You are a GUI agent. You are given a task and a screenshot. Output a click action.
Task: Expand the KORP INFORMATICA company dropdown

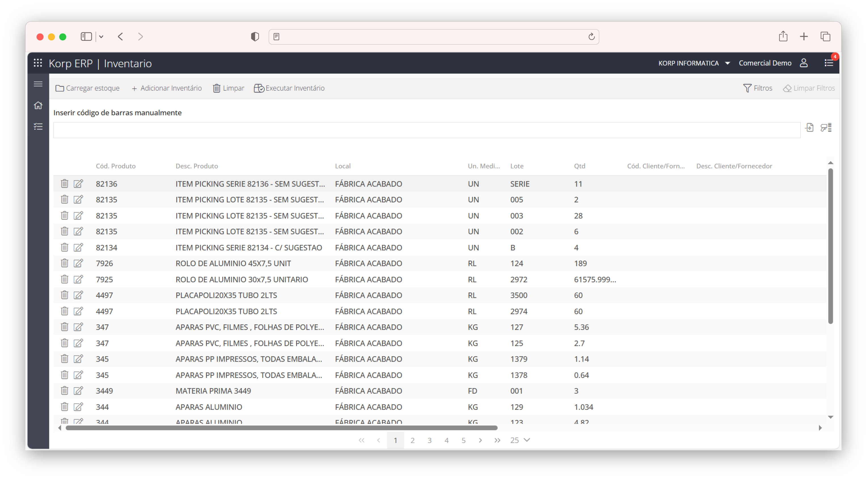727,63
